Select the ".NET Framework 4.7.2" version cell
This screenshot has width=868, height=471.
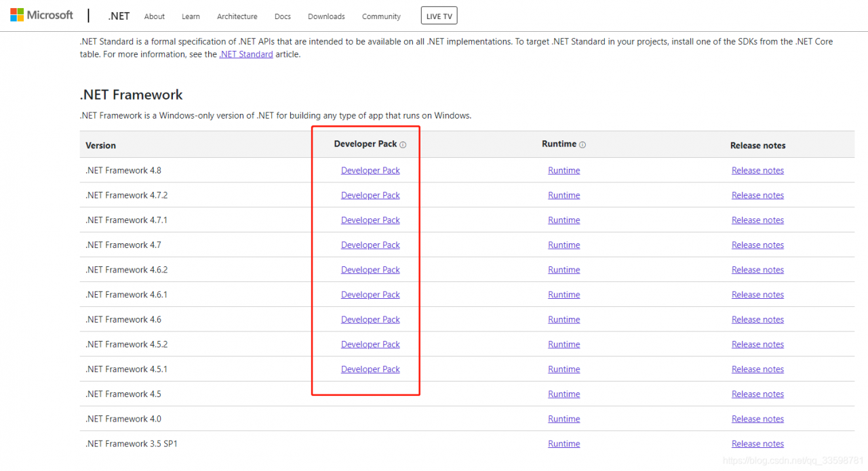tap(127, 195)
